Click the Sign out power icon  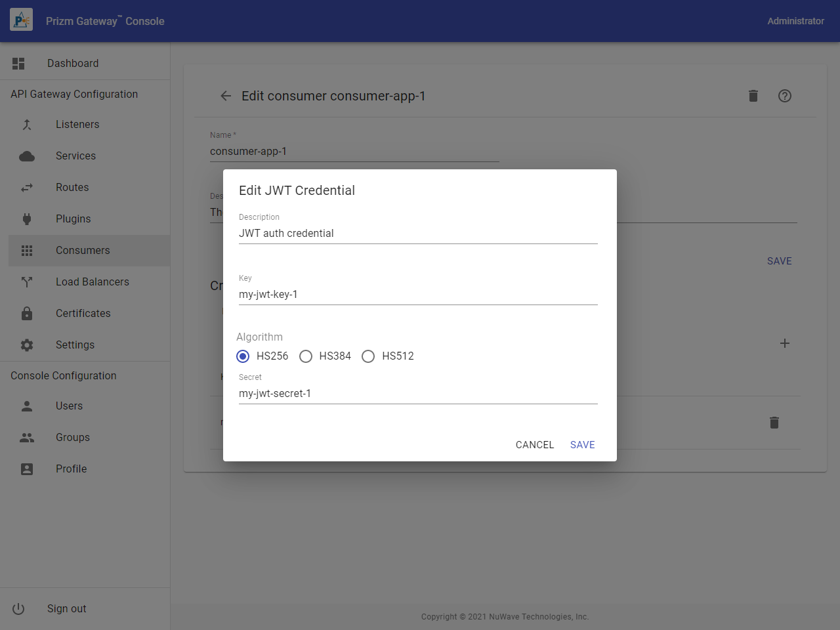[x=18, y=609]
